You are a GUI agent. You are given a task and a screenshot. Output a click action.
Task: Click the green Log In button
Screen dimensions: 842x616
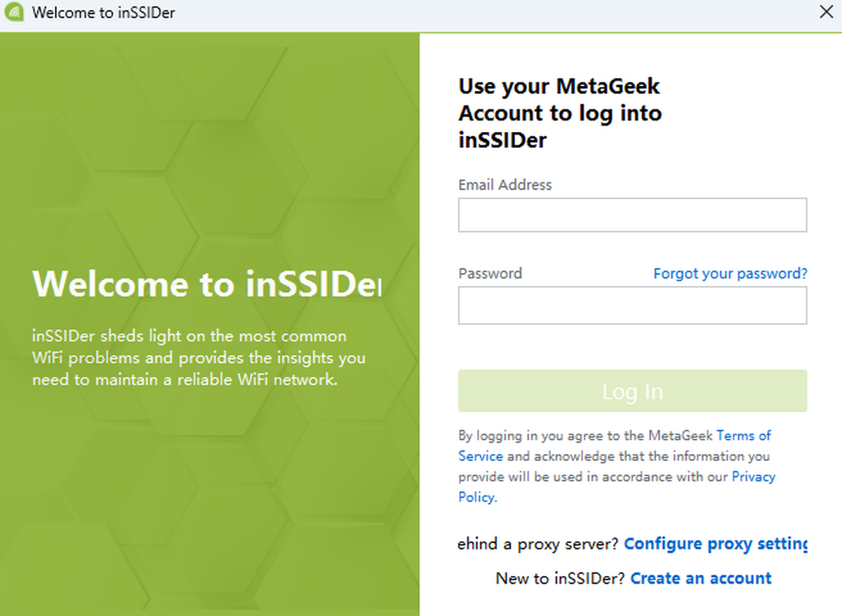pyautogui.click(x=632, y=391)
